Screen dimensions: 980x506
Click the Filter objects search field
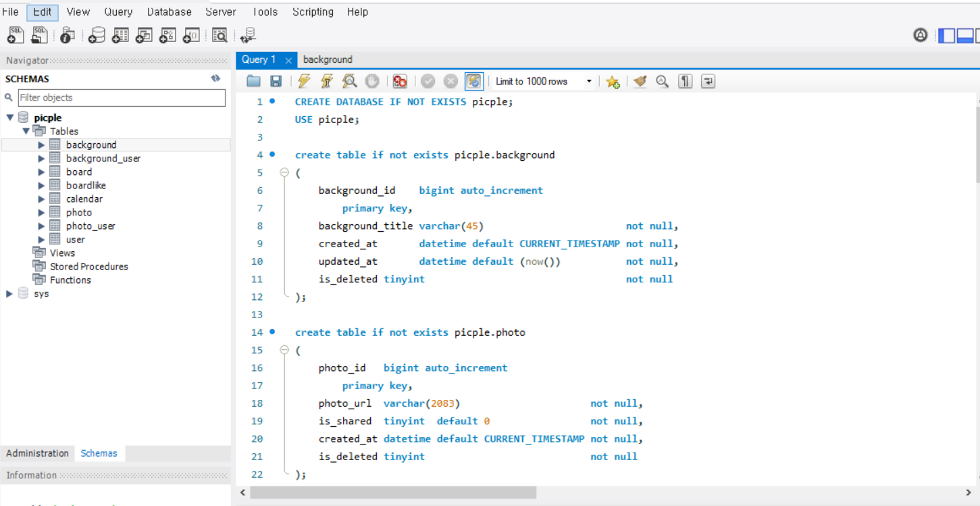tap(122, 98)
